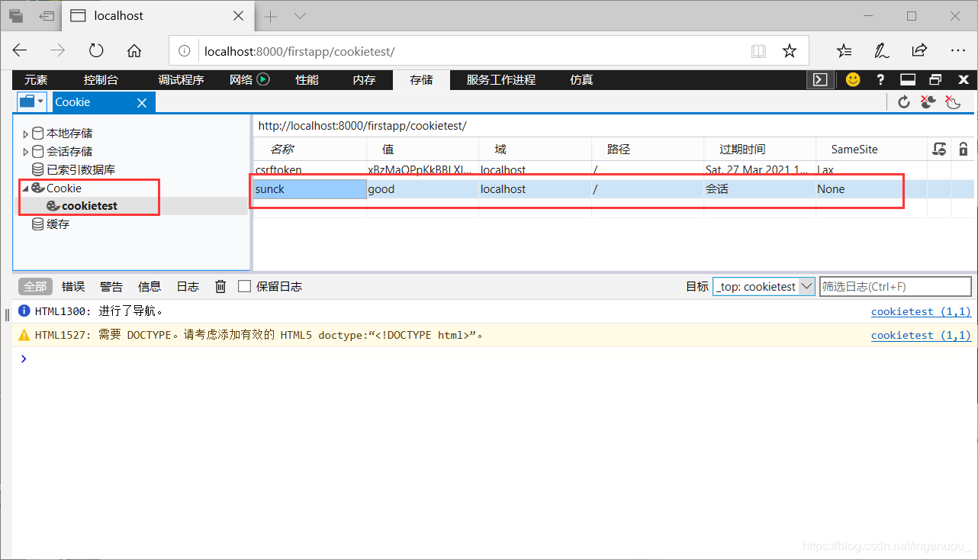Click the HttpOnly column header icon
This screenshot has height=560, width=978.
(939, 150)
